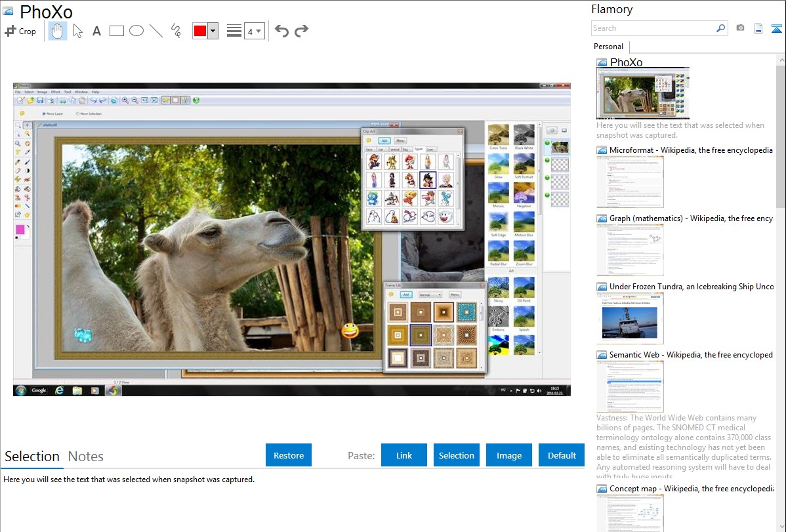786x532 pixels.
Task: Open the Effect menu in the PhoXo window
Action: click(55, 92)
